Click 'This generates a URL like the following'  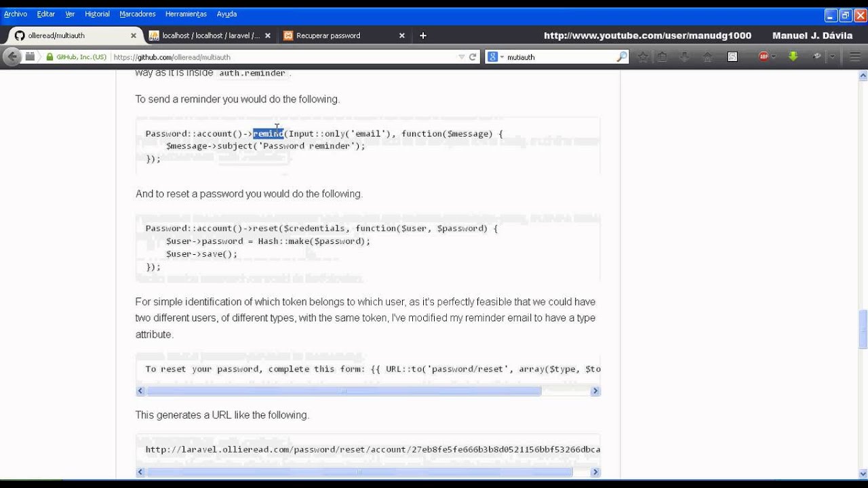pos(222,415)
